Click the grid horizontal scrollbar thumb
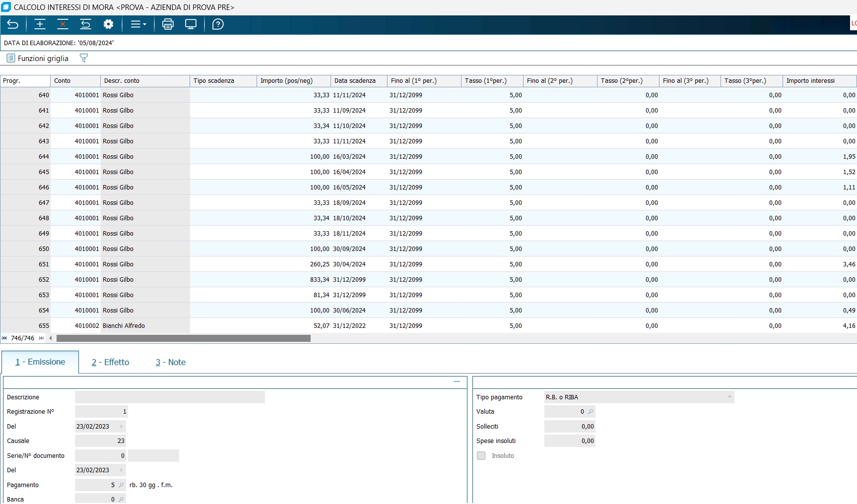The width and height of the screenshot is (857, 504). click(184, 338)
